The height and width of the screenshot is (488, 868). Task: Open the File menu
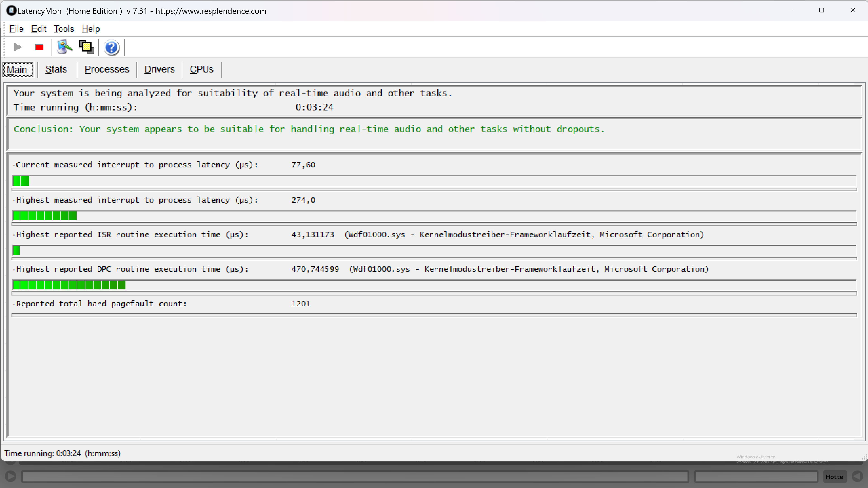[x=16, y=29]
